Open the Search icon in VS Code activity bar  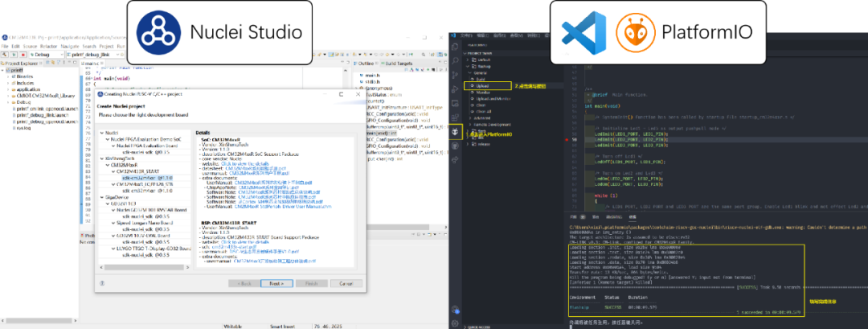(x=455, y=60)
